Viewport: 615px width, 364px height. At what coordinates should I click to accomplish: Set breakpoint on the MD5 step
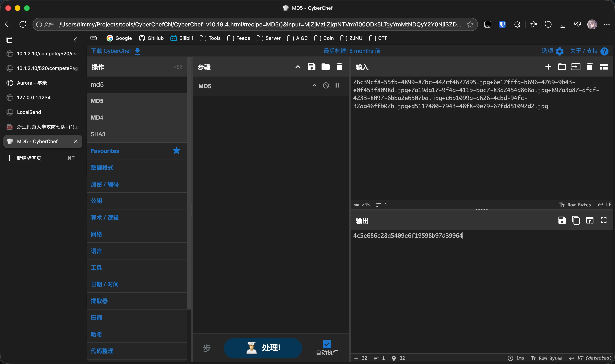click(x=337, y=85)
